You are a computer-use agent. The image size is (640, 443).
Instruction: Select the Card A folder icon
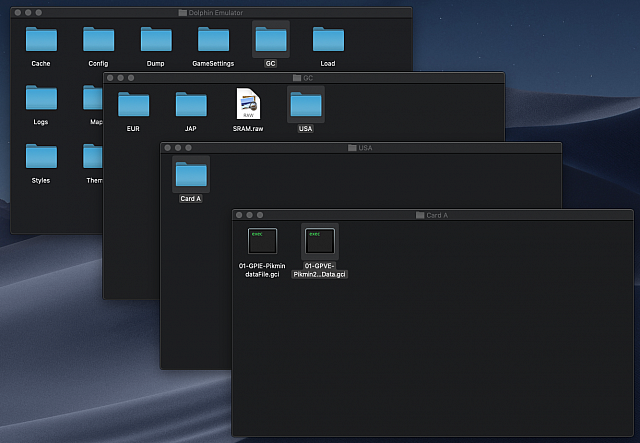point(191,174)
